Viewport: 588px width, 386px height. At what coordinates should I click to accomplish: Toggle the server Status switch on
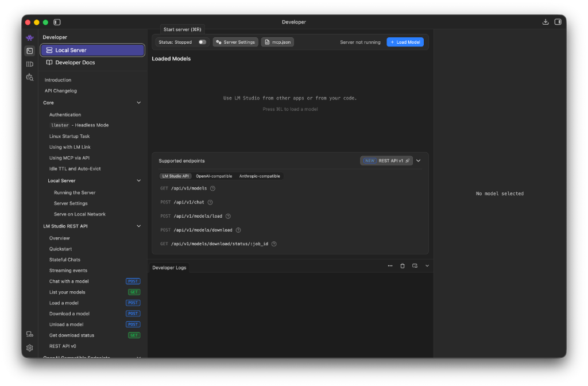point(202,42)
